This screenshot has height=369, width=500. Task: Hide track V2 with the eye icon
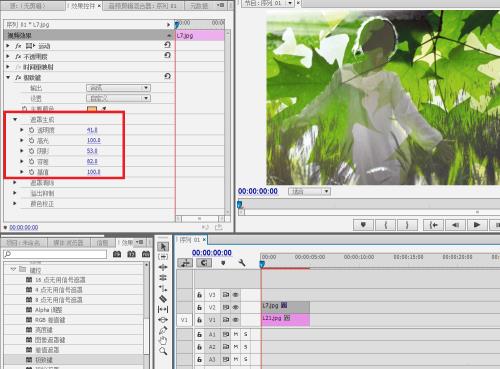pyautogui.click(x=235, y=307)
